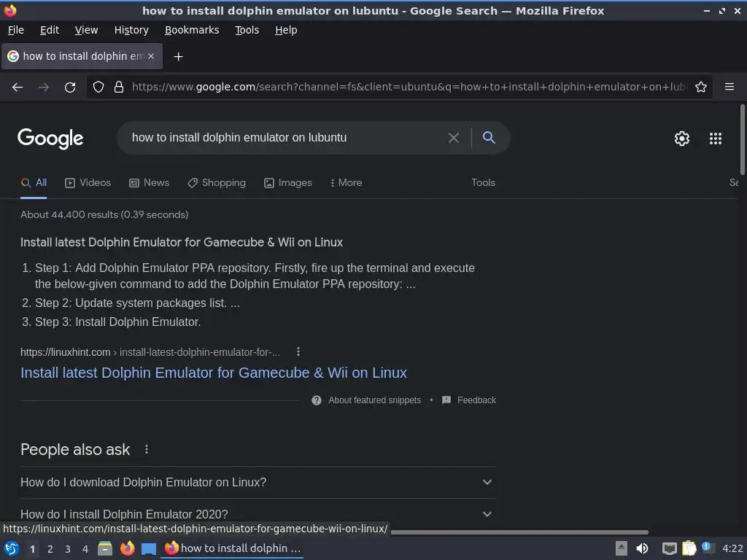Image resolution: width=747 pixels, height=560 pixels.
Task: Close the dolphin search tab
Action: pyautogui.click(x=150, y=56)
